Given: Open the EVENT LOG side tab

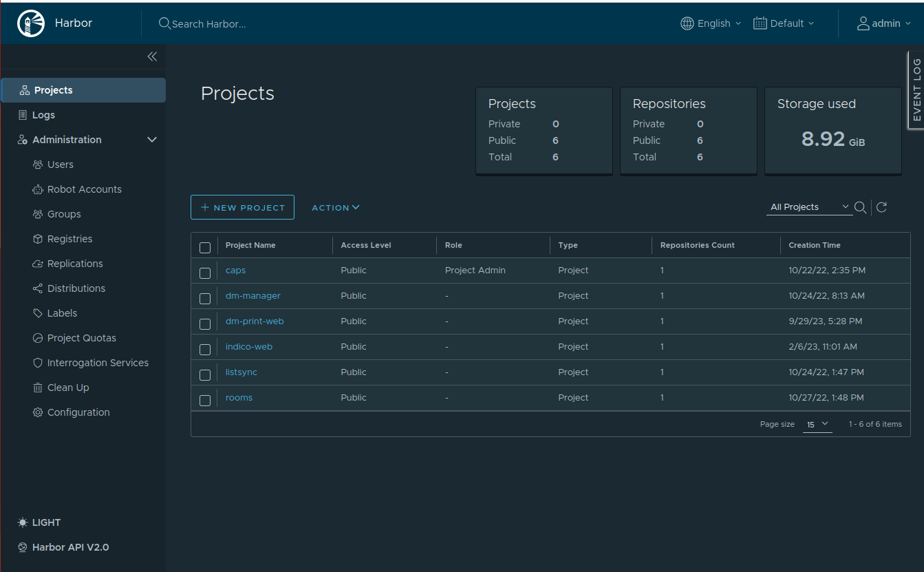Looking at the screenshot, I should [916, 90].
